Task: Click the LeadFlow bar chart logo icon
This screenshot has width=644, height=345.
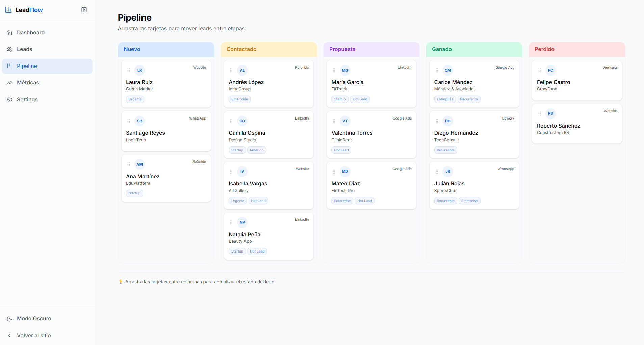Action: coord(8,10)
